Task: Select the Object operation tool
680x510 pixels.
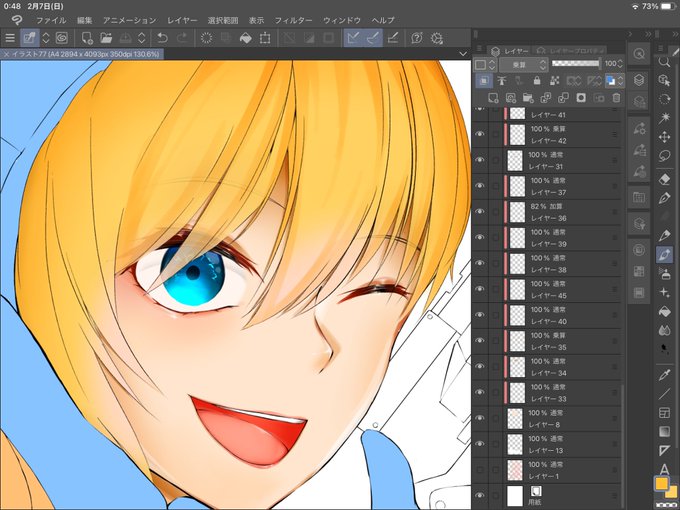Action: [664, 80]
